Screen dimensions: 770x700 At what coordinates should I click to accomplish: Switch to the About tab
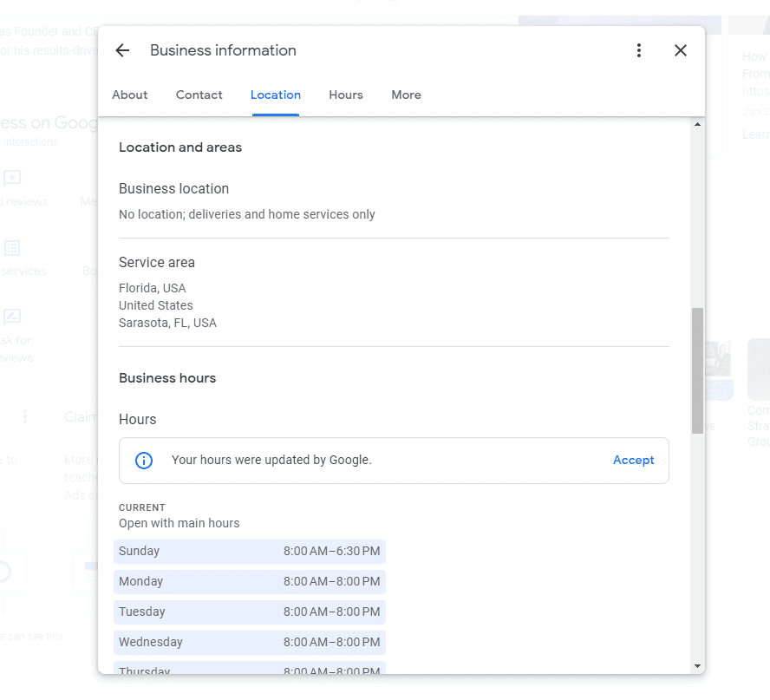[x=129, y=95]
